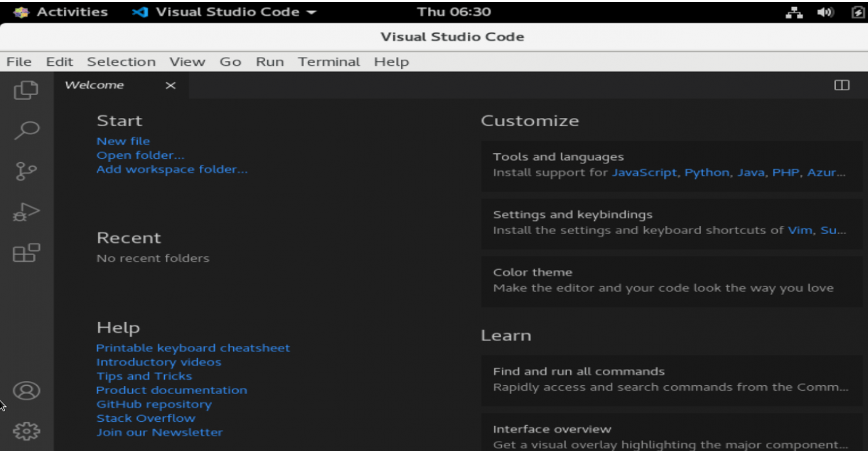The image size is (868, 451).
Task: Open the Run and Debug view icon
Action: [26, 212]
